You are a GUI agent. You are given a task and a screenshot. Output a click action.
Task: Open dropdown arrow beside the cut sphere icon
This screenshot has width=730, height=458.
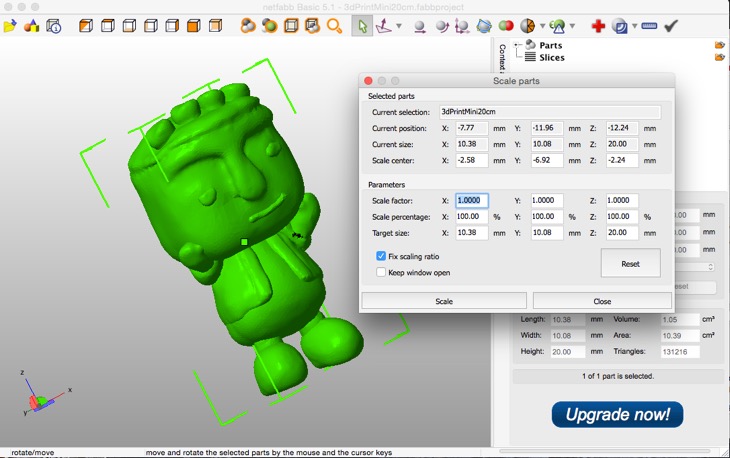[542, 26]
